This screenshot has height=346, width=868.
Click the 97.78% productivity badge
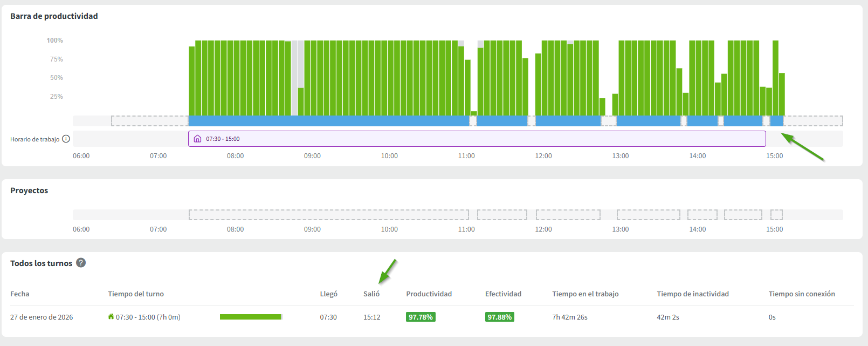[421, 317]
